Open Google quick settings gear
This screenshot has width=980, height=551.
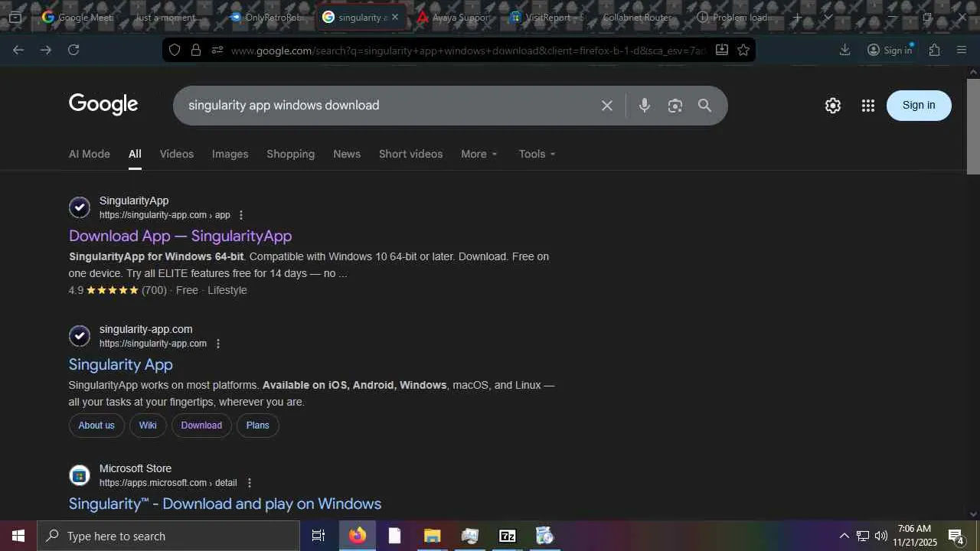pos(833,106)
